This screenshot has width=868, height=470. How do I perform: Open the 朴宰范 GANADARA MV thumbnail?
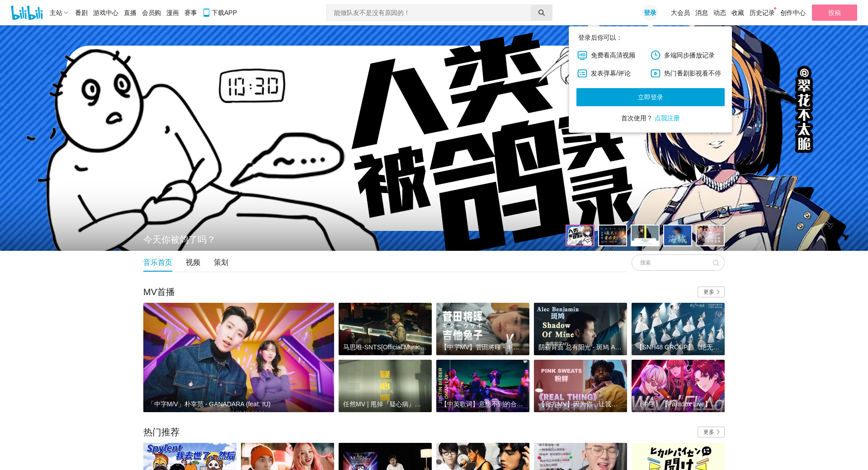point(238,357)
